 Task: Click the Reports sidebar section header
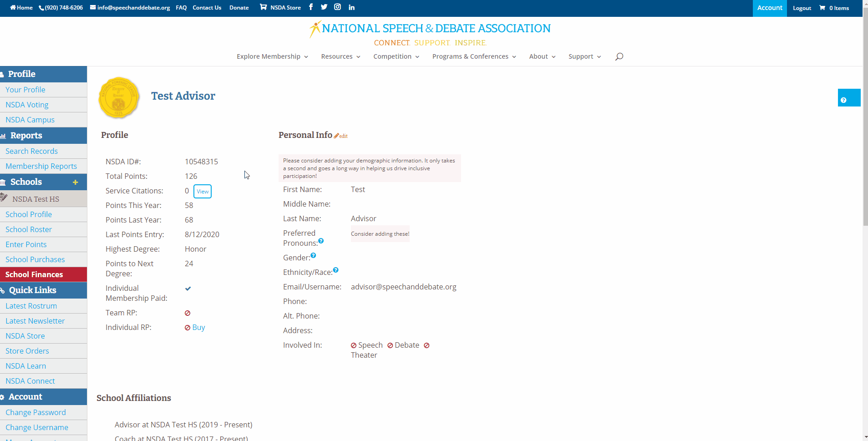(x=43, y=136)
